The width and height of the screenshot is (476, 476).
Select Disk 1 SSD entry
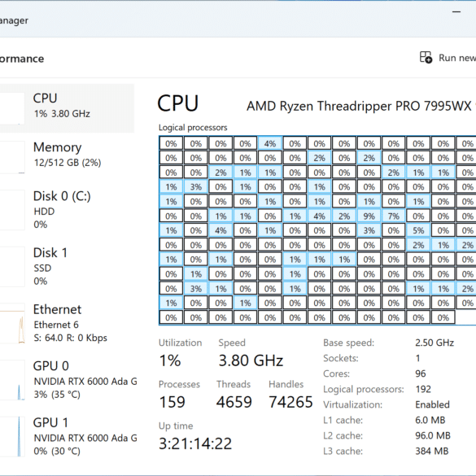coord(67,267)
